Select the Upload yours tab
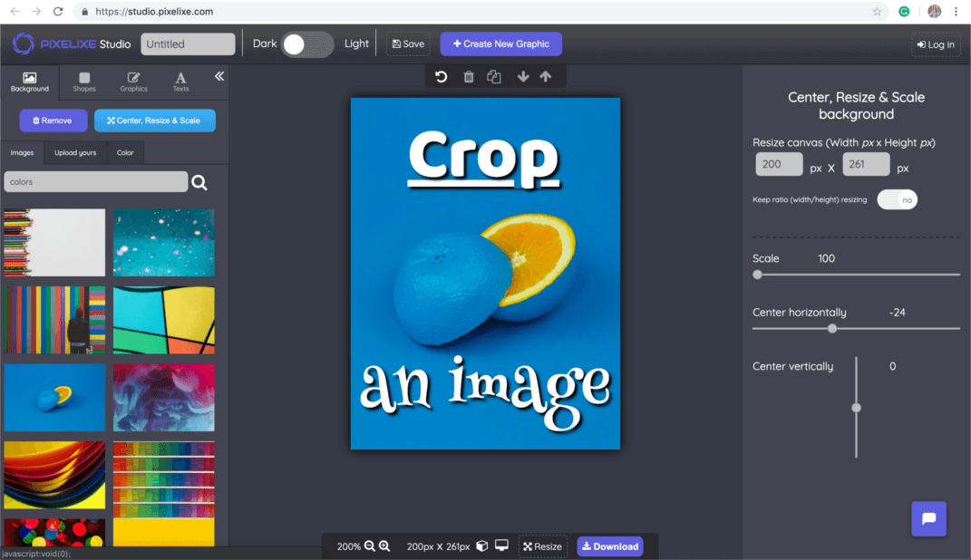Viewport: 971px width, 560px height. coord(75,152)
